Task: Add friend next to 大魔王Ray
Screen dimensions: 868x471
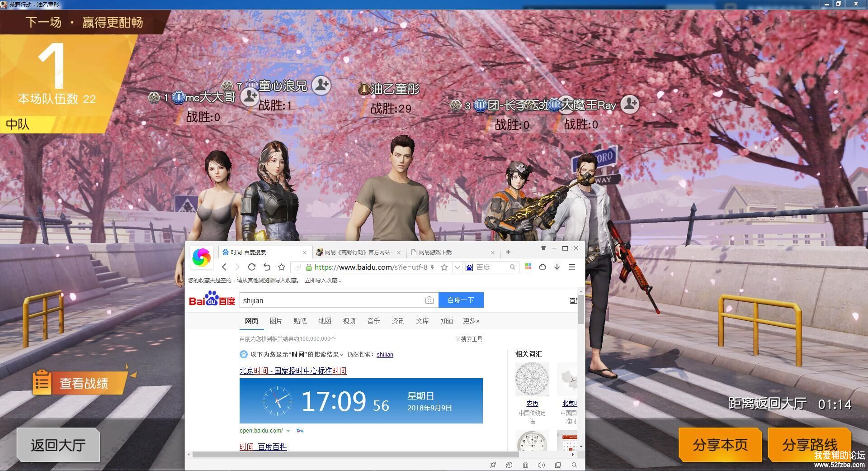Action: [629, 105]
